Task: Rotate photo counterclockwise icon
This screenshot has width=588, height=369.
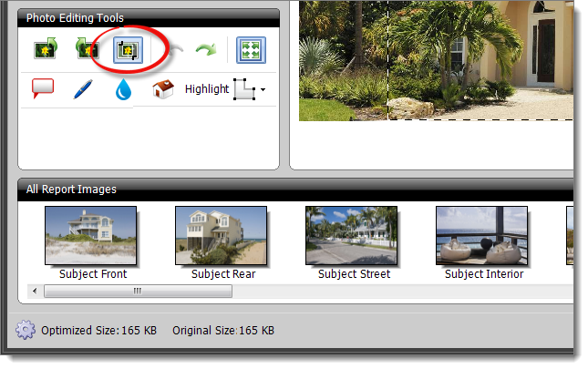Action: (x=87, y=49)
